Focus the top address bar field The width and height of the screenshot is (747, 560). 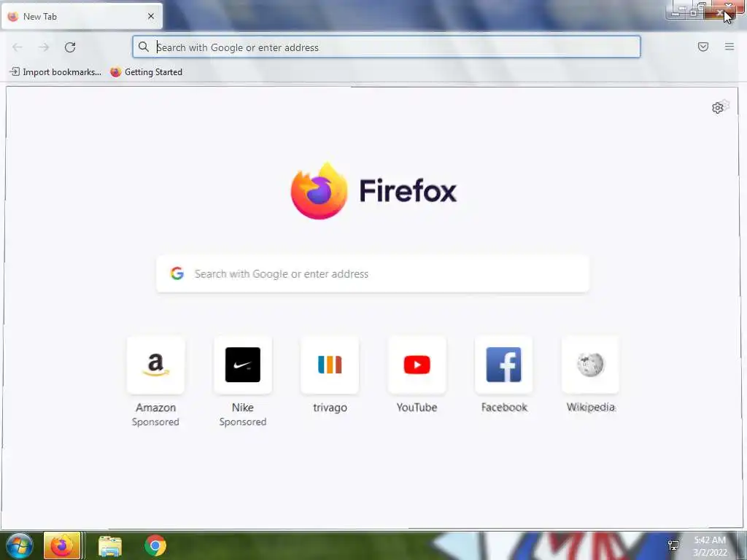pos(387,47)
